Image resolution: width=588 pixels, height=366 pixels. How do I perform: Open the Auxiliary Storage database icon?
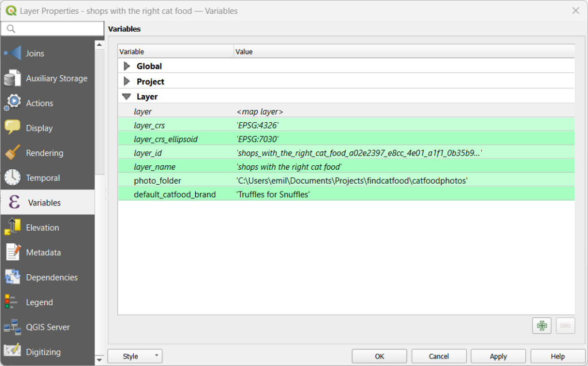click(13, 79)
